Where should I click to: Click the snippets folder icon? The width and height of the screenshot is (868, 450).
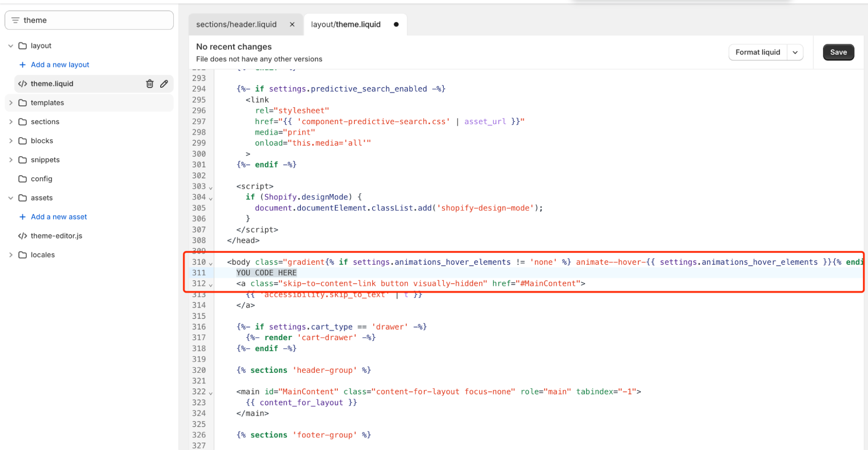coord(23,160)
